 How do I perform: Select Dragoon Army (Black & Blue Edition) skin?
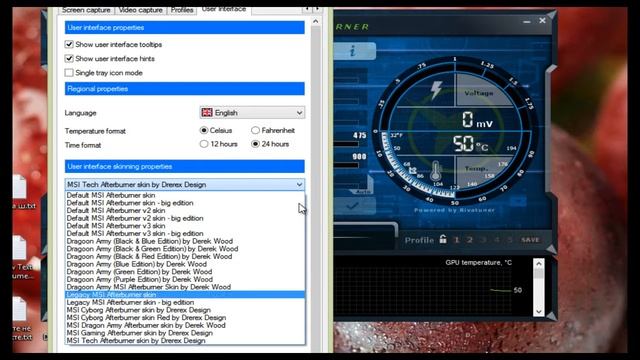point(185,241)
